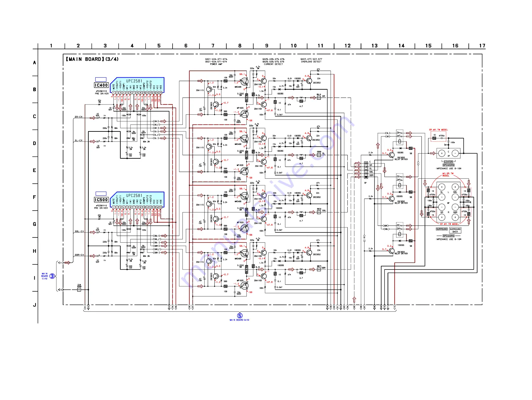Click the SR plus speaker terminal

tap(441, 217)
